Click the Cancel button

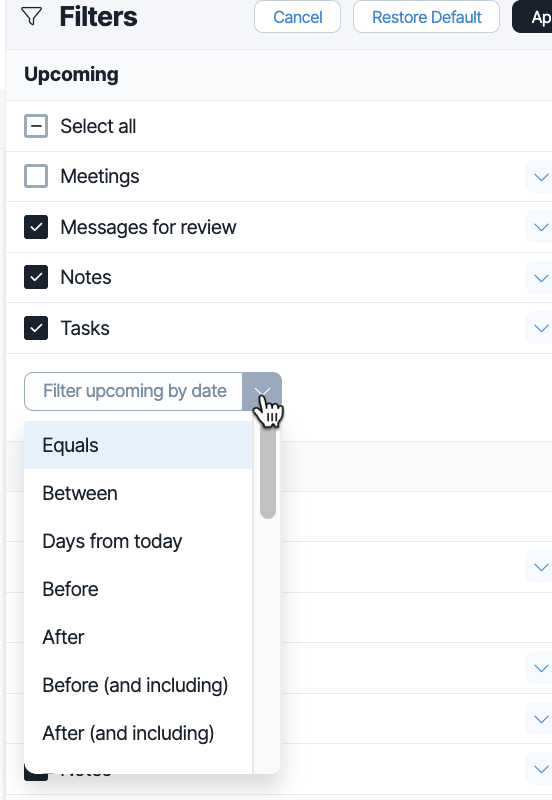(x=297, y=17)
